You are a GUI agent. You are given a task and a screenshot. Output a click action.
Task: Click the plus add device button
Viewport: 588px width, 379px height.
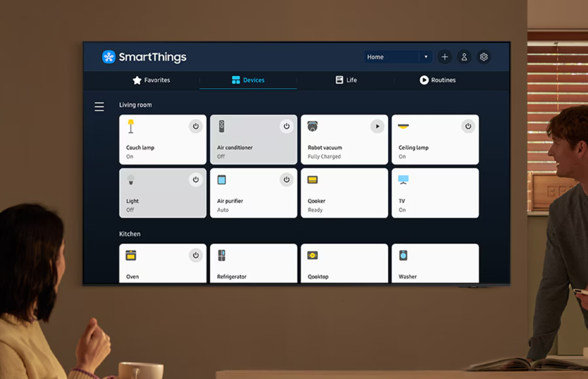(x=445, y=57)
